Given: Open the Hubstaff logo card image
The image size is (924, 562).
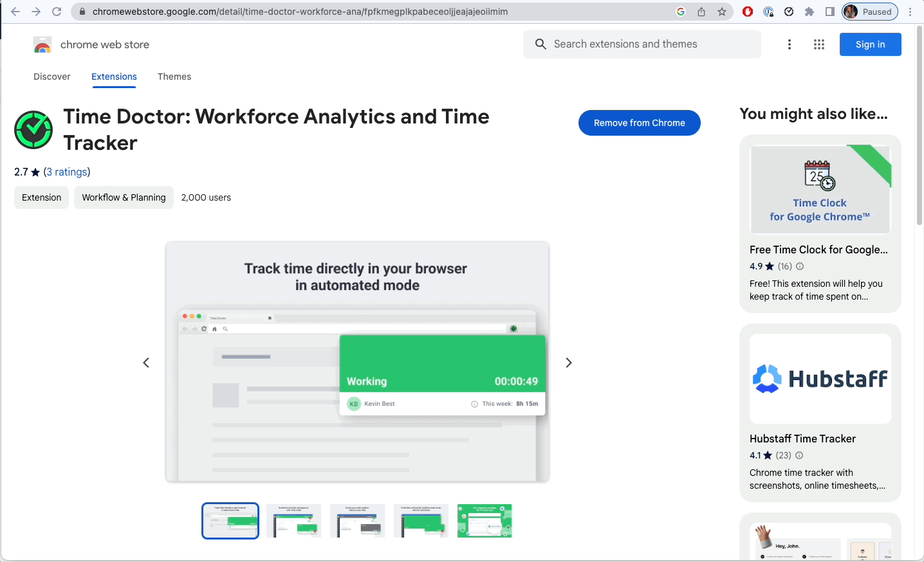Looking at the screenshot, I should click(x=820, y=379).
